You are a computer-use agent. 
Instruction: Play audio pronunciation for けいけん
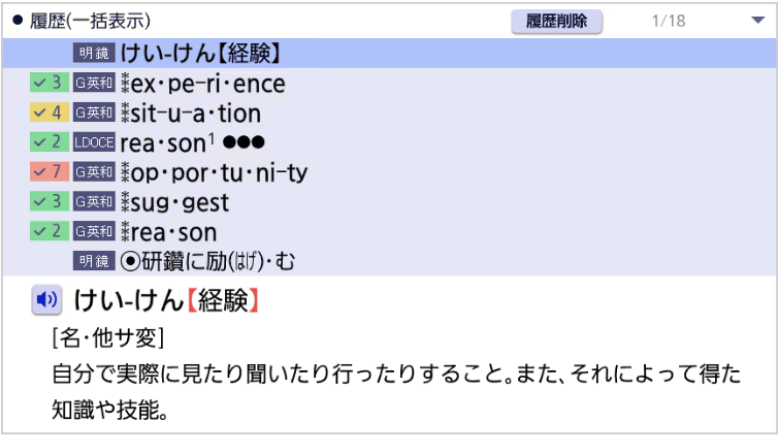coord(46,299)
